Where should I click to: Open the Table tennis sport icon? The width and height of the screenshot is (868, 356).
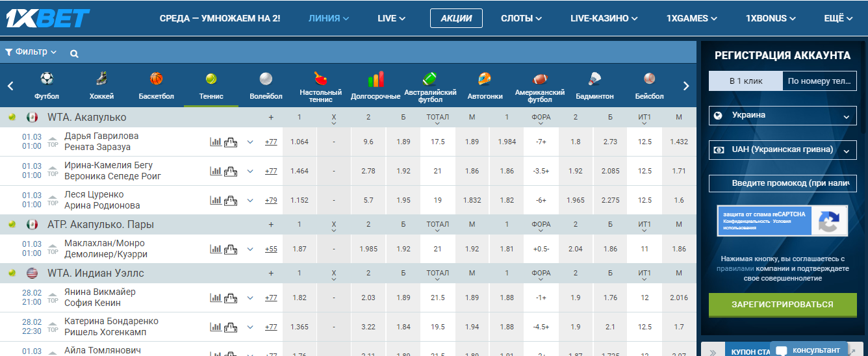[x=321, y=79]
